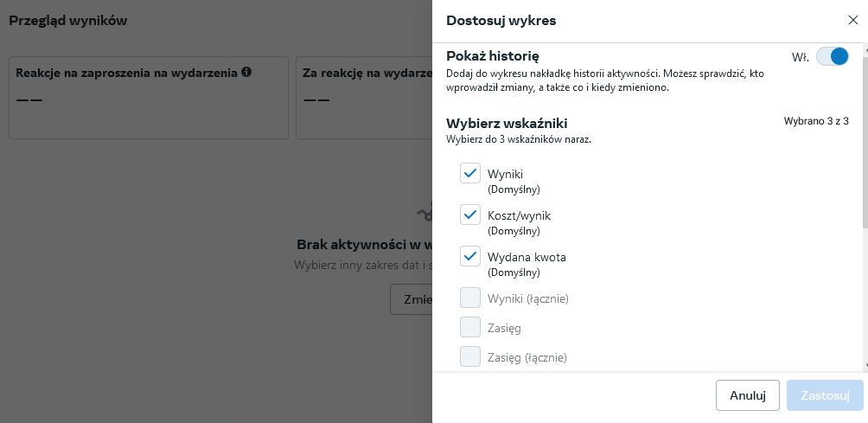The height and width of the screenshot is (423, 868).
Task: Uncheck the Wyniki (Domyślny) checkbox
Action: click(470, 174)
